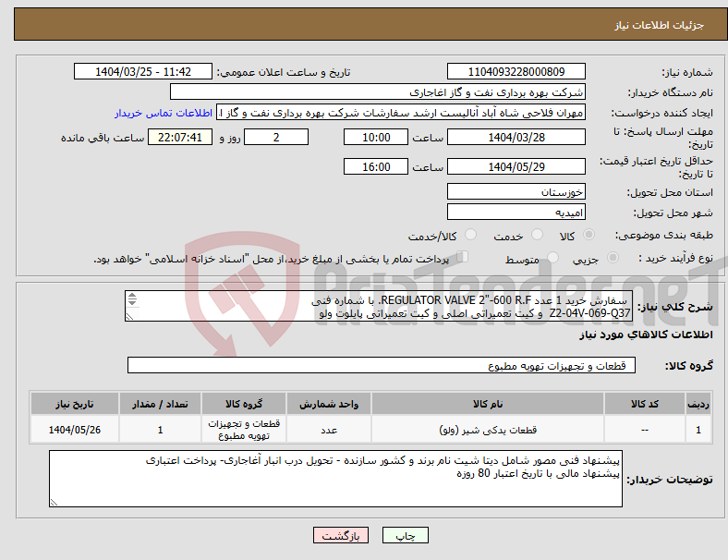
Task: Click scroll up arrow in شرح کلی نیاز box
Action: coord(132,296)
